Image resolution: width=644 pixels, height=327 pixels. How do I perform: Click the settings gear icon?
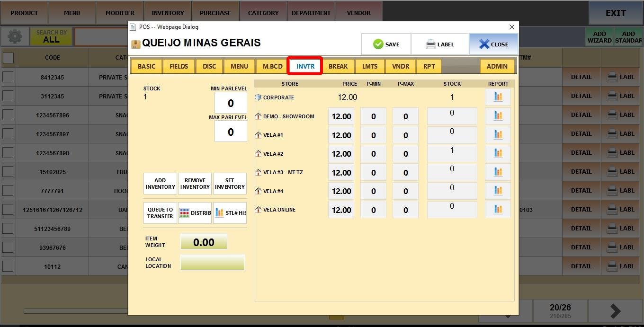click(x=15, y=36)
